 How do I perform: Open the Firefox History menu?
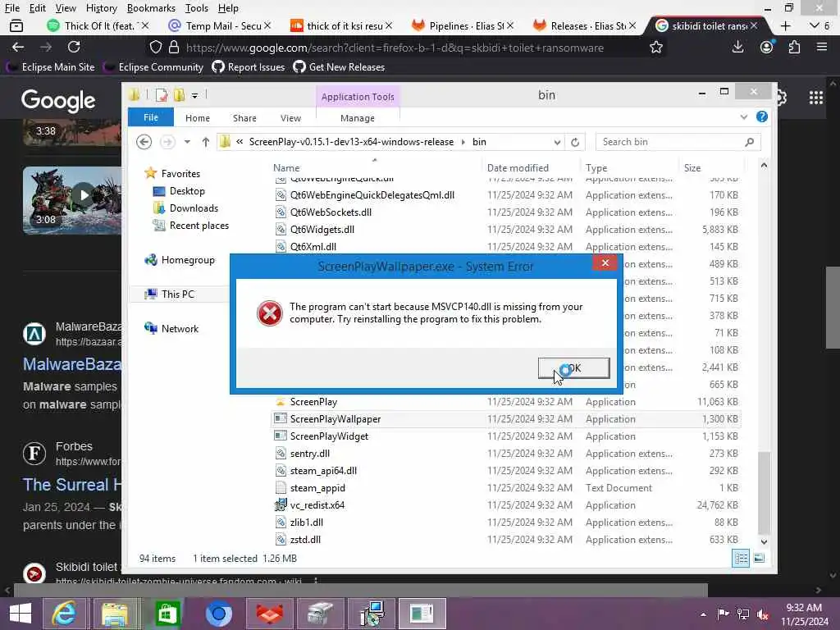(101, 8)
